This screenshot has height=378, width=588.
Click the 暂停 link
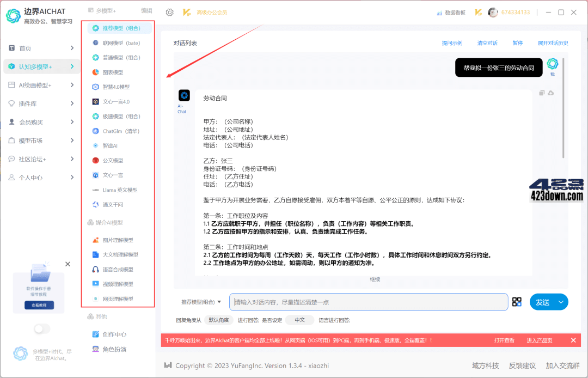(518, 43)
